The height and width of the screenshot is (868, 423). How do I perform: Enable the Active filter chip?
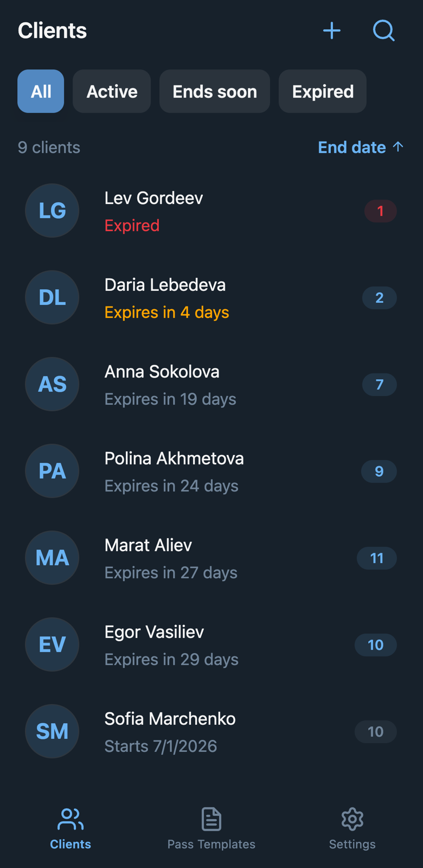[x=112, y=91]
